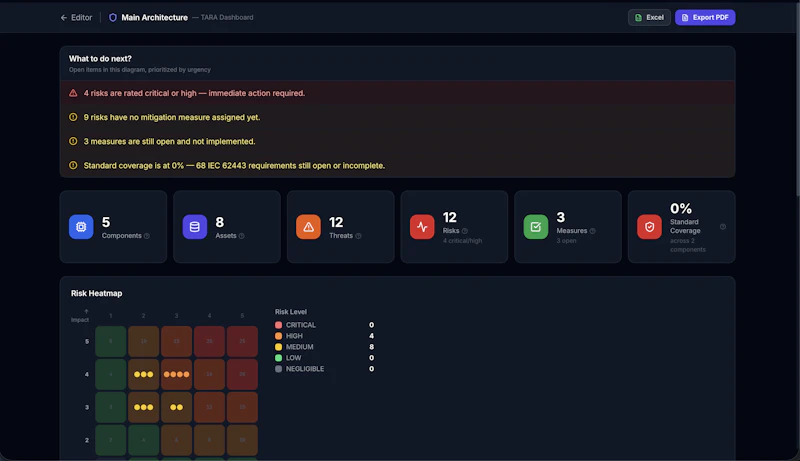
Task: Click the red Standard Coverage shield icon
Action: (x=649, y=227)
